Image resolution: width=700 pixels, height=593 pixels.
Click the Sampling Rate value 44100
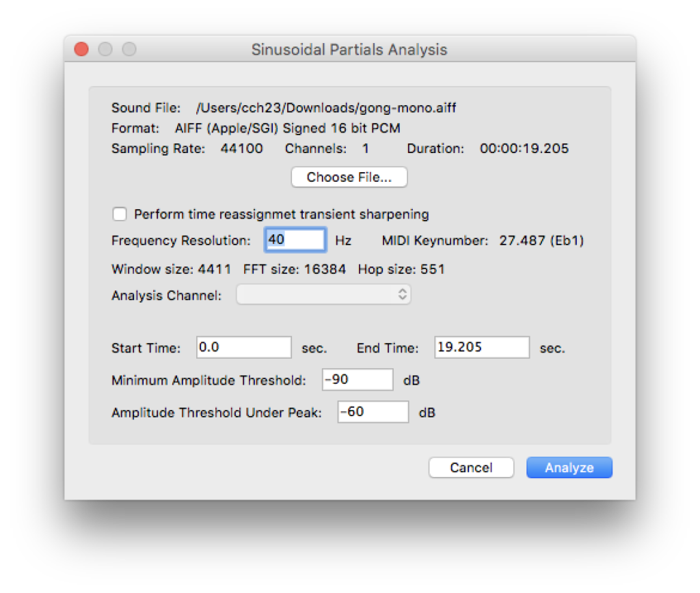pos(241,148)
